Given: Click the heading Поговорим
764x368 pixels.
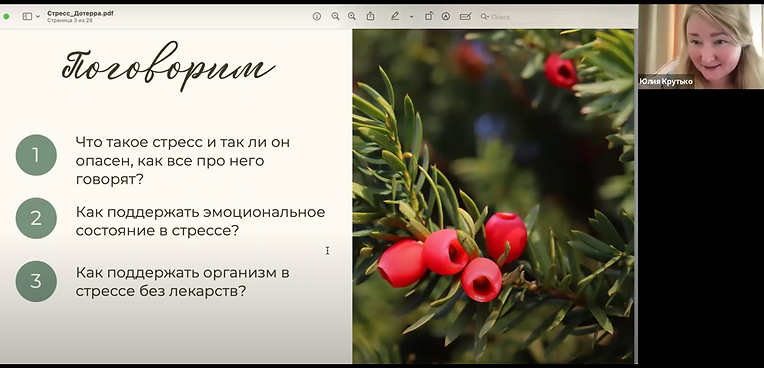Looking at the screenshot, I should 168,66.
